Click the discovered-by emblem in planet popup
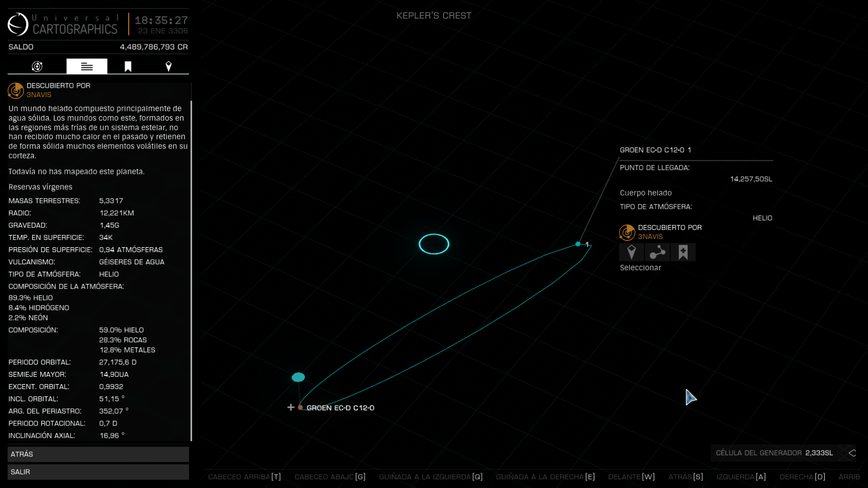The height and width of the screenshot is (488, 868). [x=627, y=232]
